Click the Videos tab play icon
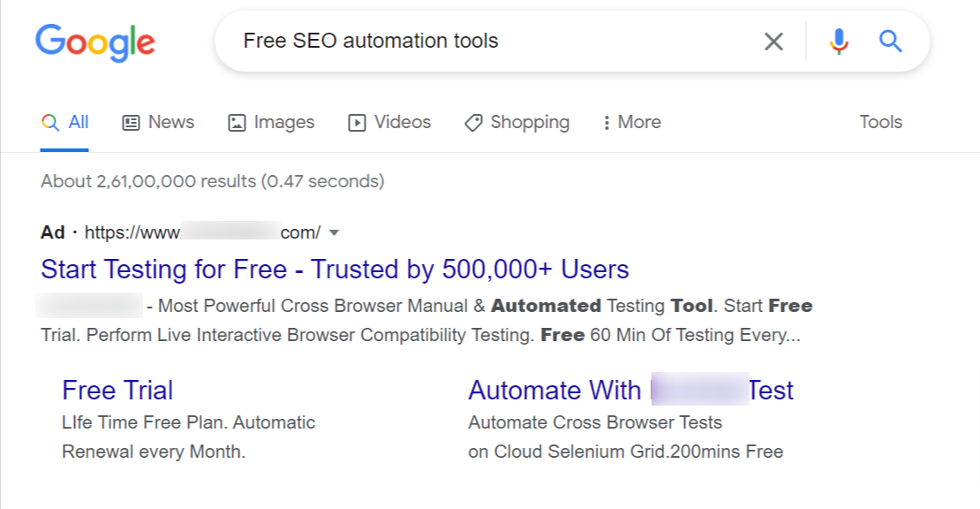 point(358,122)
